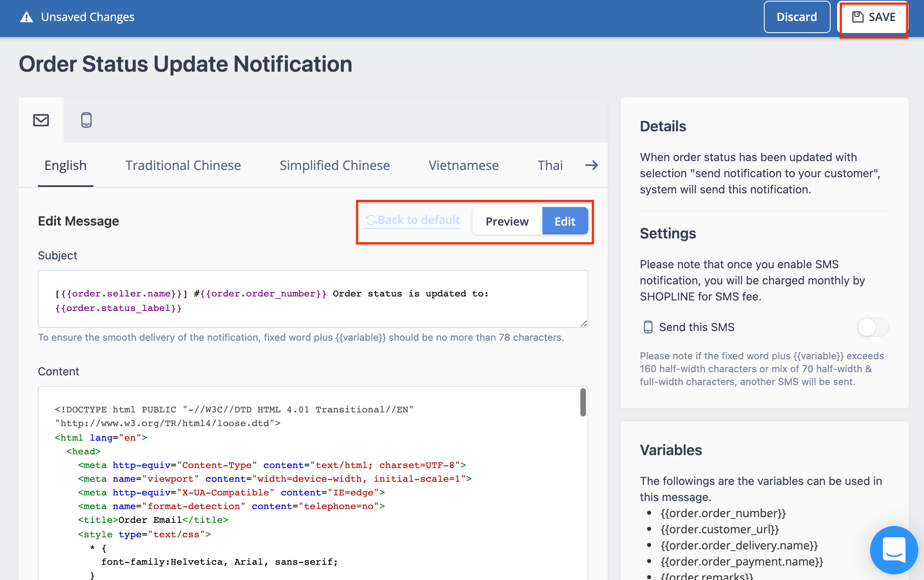Click the Unsaved Changes banner text

click(88, 17)
